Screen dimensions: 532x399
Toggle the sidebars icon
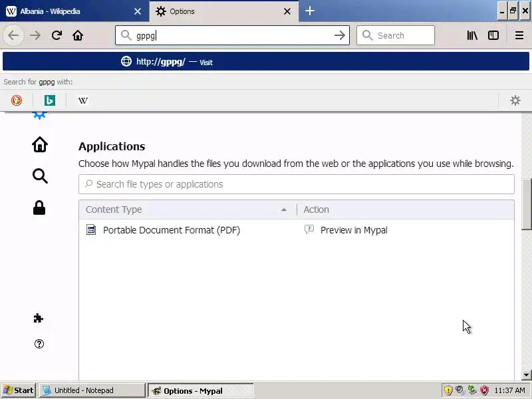point(493,35)
